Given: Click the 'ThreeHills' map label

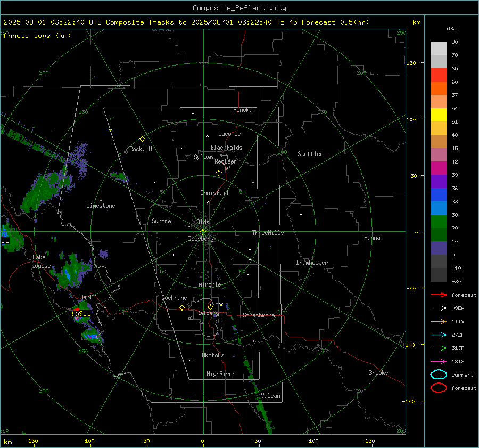Looking at the screenshot, I should coord(268,233).
